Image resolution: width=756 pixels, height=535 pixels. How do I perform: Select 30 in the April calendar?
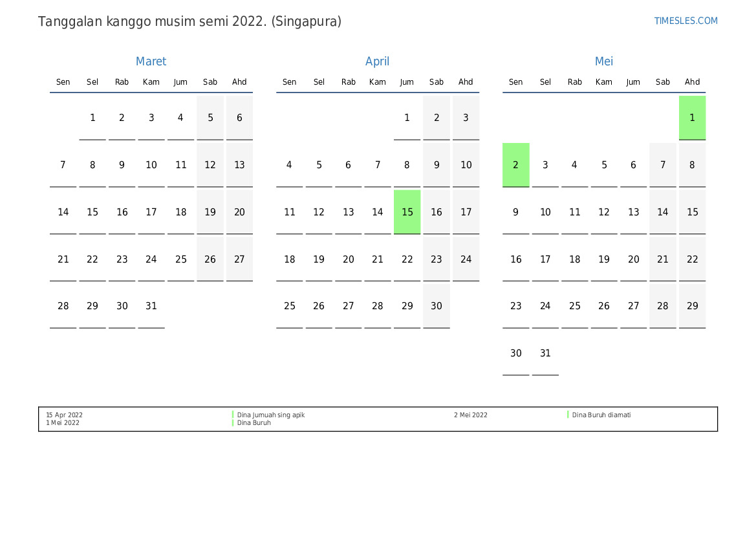pos(437,306)
